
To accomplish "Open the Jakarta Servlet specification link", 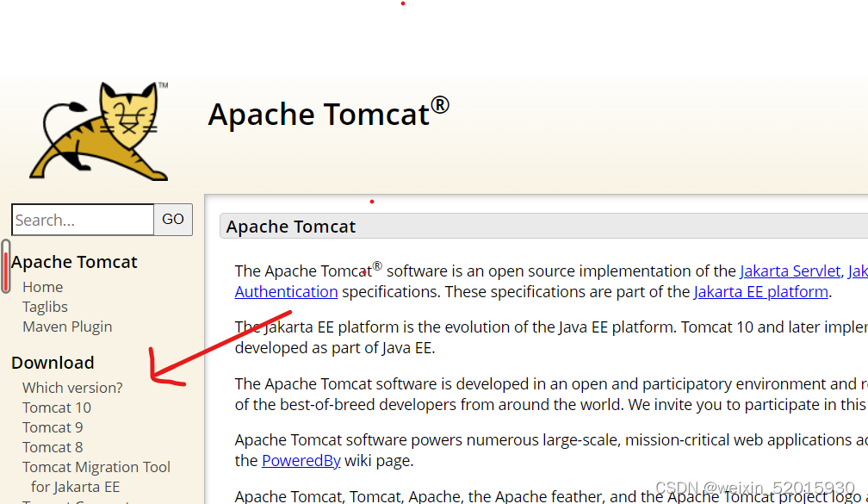I will point(790,270).
